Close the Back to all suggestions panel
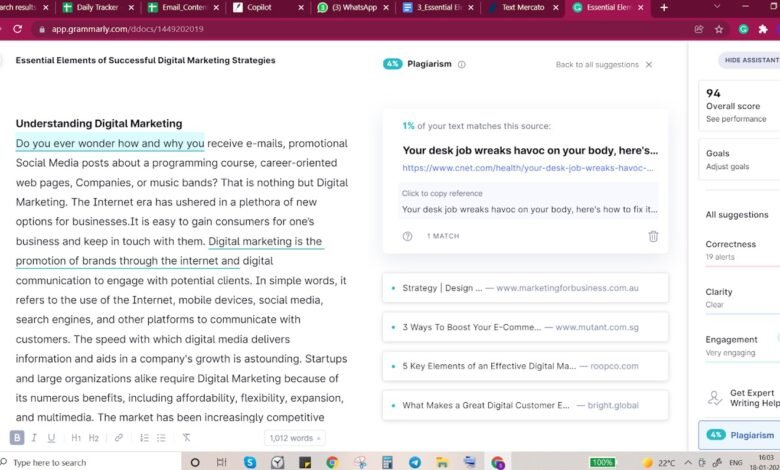 tap(649, 64)
